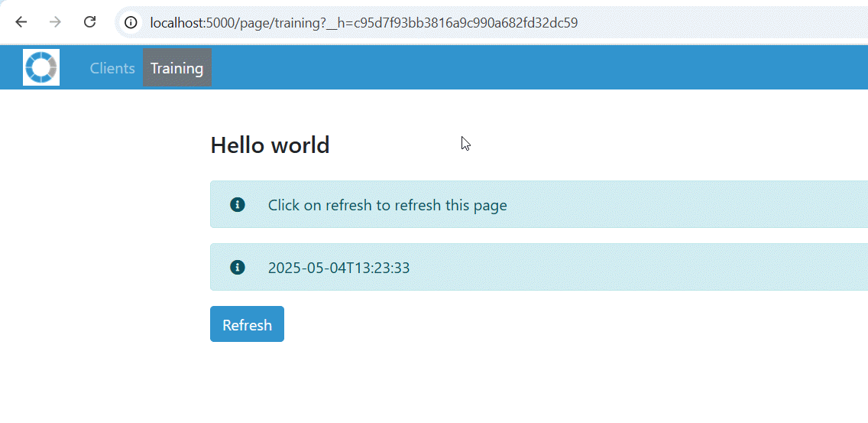Click the 'Click on refresh to refresh this page' text

pos(387,205)
